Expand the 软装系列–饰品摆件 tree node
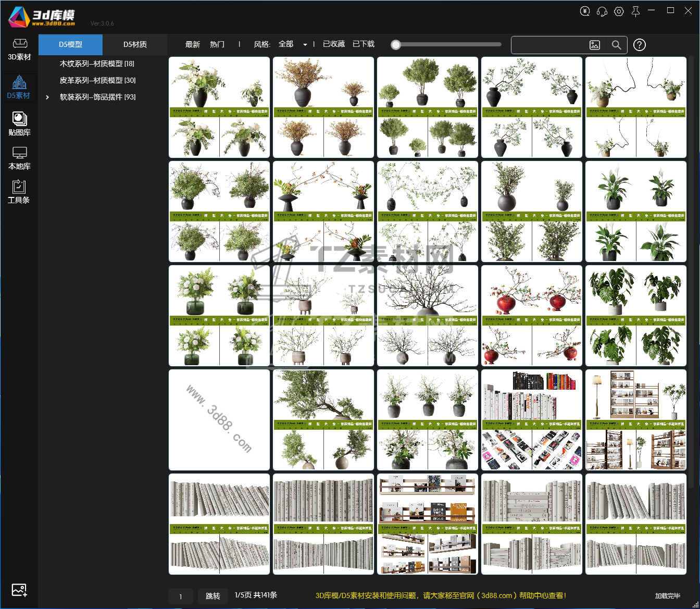 point(47,97)
